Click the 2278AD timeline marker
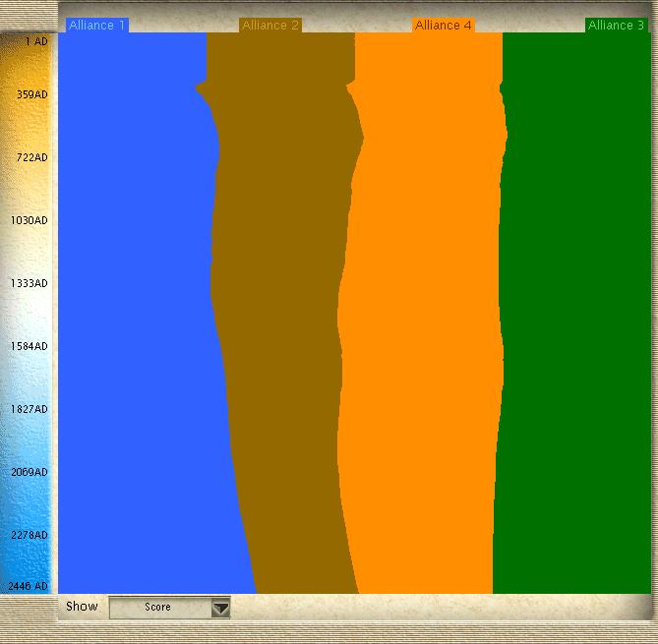This screenshot has height=644, width=658. (29, 536)
